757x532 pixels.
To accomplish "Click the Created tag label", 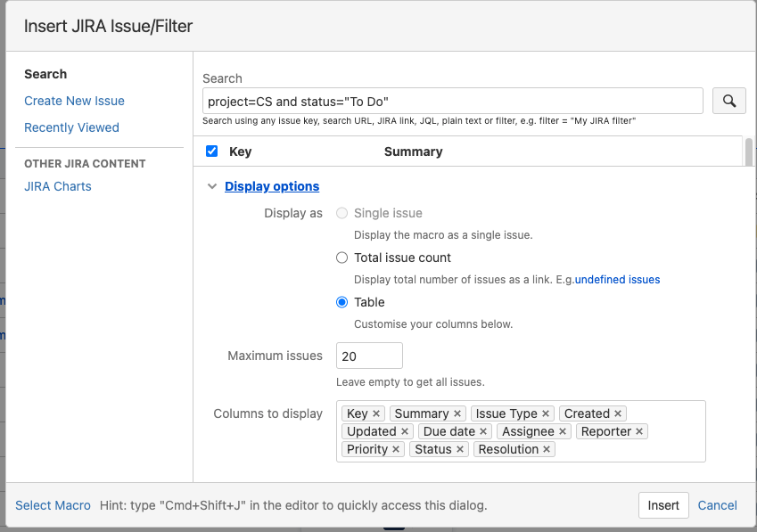I will click(587, 413).
